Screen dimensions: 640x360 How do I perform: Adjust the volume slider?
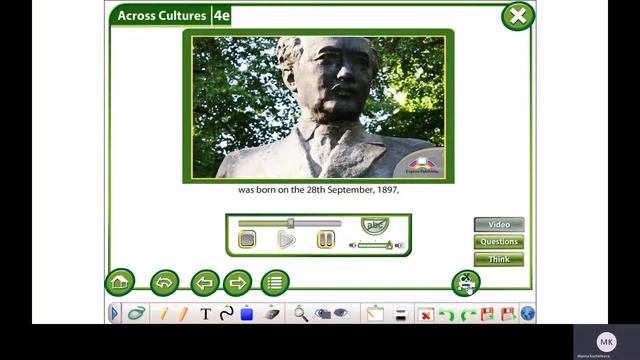tap(376, 245)
